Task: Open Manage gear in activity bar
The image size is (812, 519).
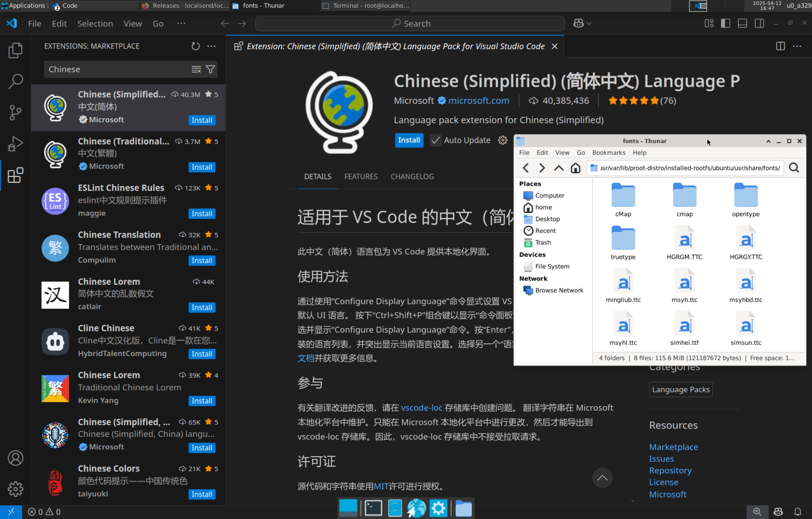Action: click(x=15, y=489)
